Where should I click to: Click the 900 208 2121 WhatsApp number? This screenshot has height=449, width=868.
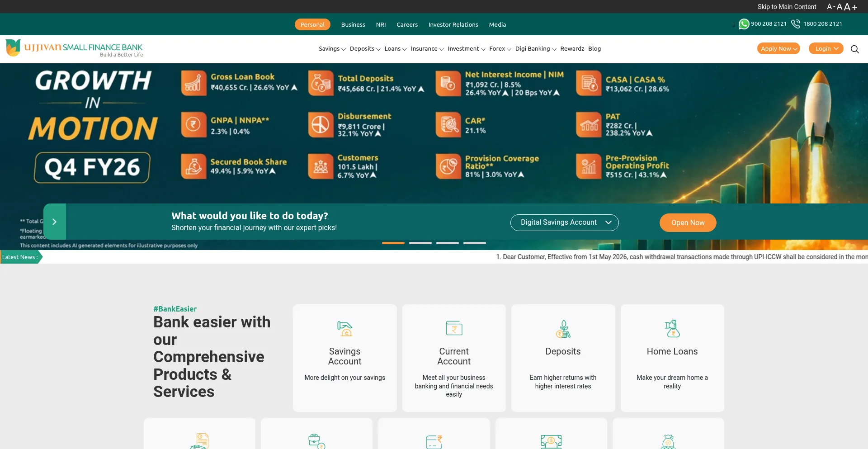coord(769,24)
